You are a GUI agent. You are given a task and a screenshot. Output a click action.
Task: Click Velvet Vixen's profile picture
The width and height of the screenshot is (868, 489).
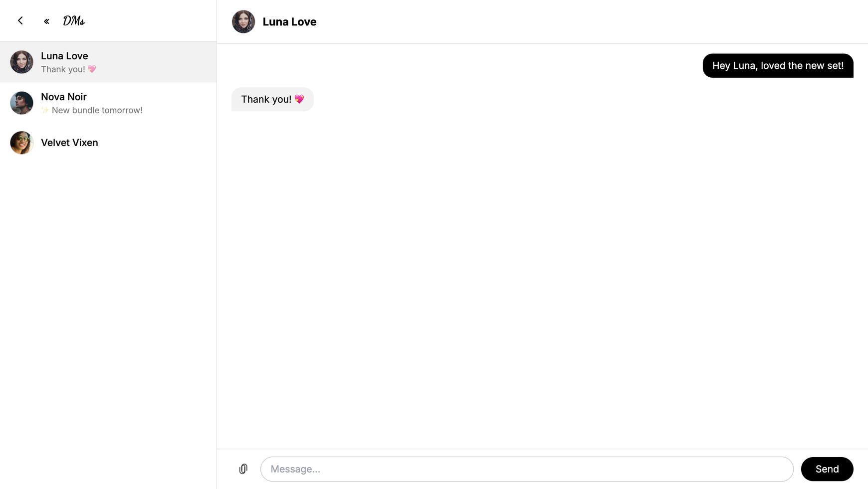(21, 143)
